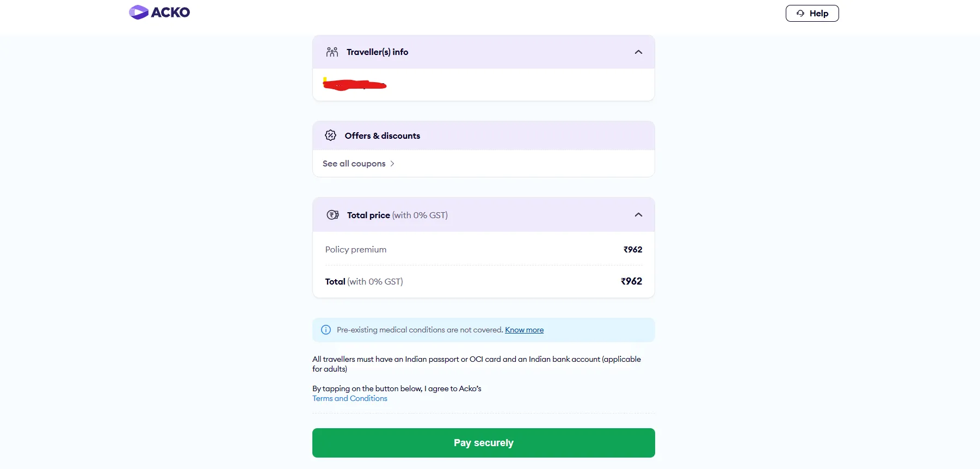980x469 pixels.
Task: Click the arrow icon next to See all coupons
Action: tap(393, 163)
